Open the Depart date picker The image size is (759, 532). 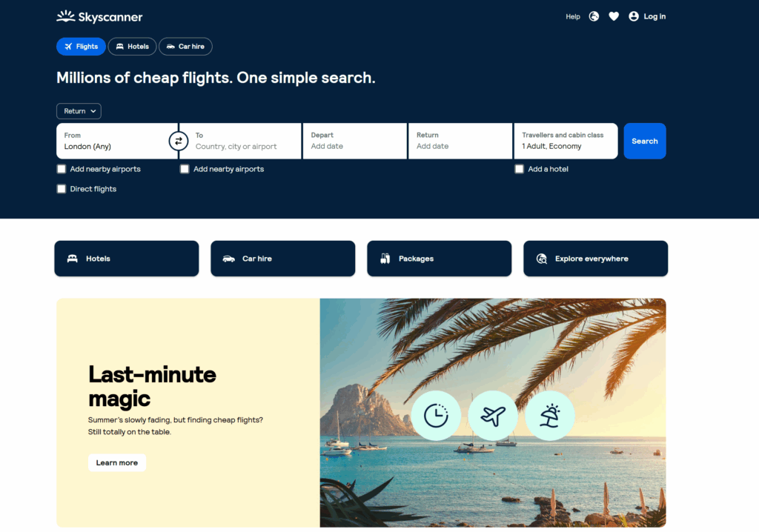coord(354,141)
